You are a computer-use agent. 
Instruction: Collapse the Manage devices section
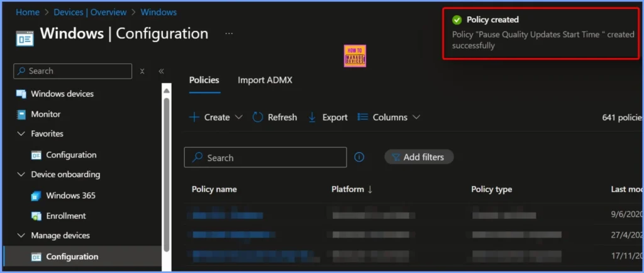coord(21,236)
